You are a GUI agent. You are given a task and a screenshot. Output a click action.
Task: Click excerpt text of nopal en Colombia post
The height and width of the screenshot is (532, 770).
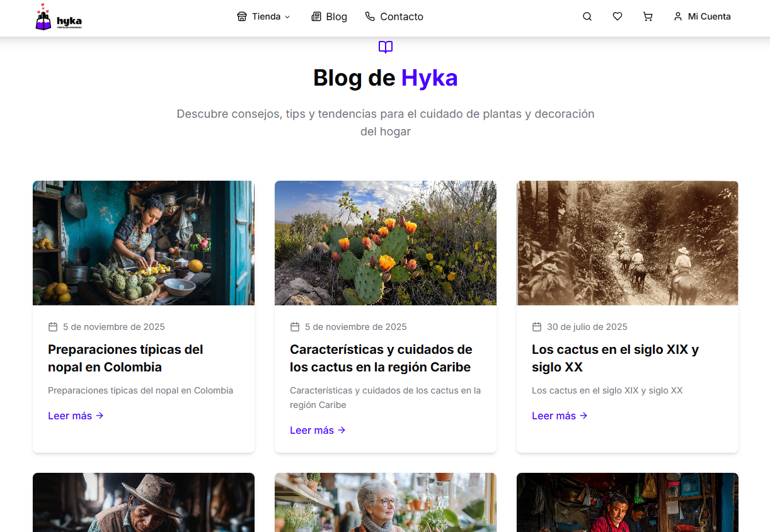[141, 390]
